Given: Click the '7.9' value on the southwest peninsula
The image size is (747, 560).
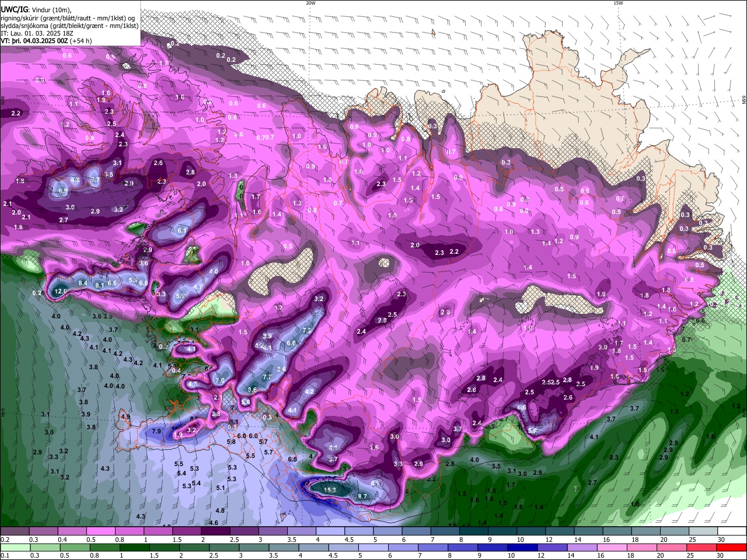Looking at the screenshot, I should pyautogui.click(x=156, y=431).
